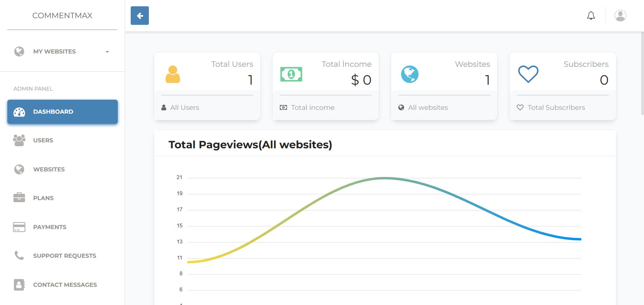Open the My Websites menu label
Viewport: 644px width, 305px height.
[x=55, y=51]
